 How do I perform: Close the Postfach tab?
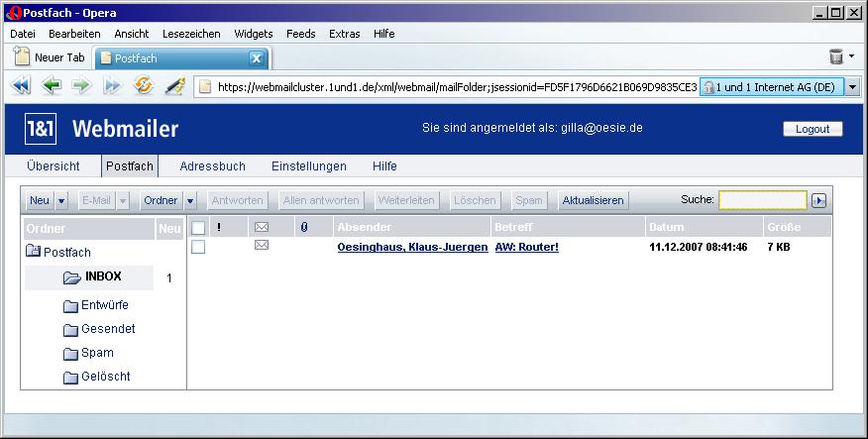[x=256, y=58]
